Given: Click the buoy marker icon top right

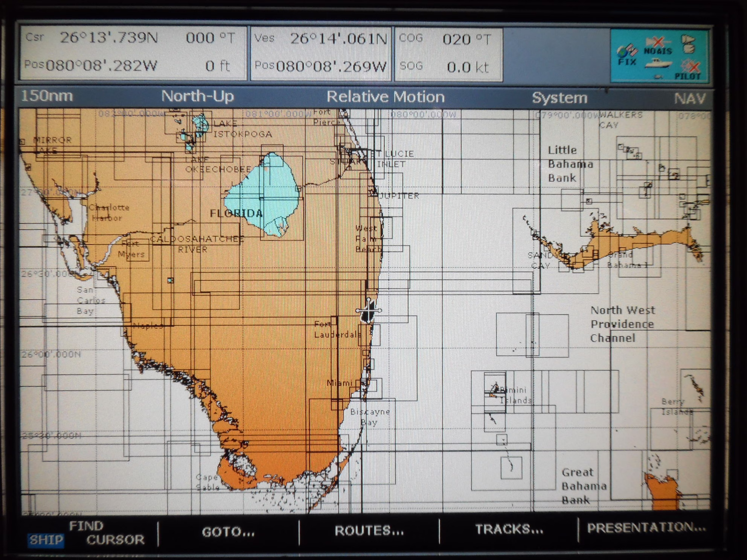Looking at the screenshot, I should click(x=688, y=44).
